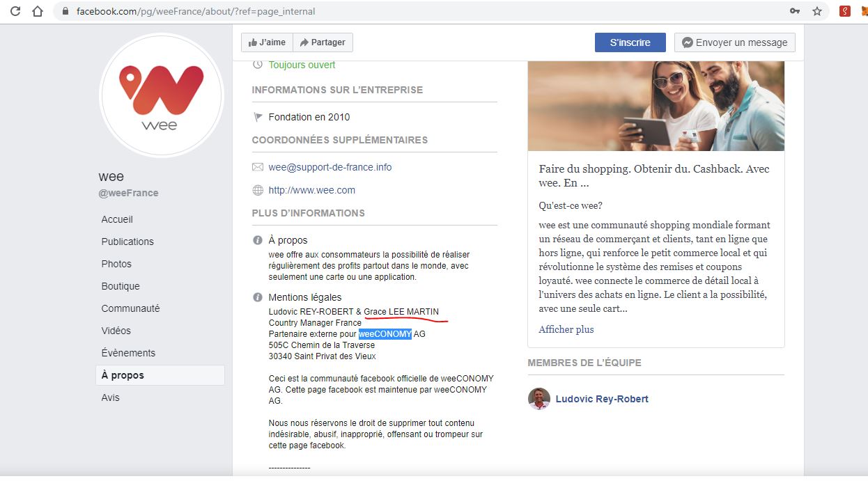Click the S'inscrire button
The image size is (868, 481).
coord(630,42)
